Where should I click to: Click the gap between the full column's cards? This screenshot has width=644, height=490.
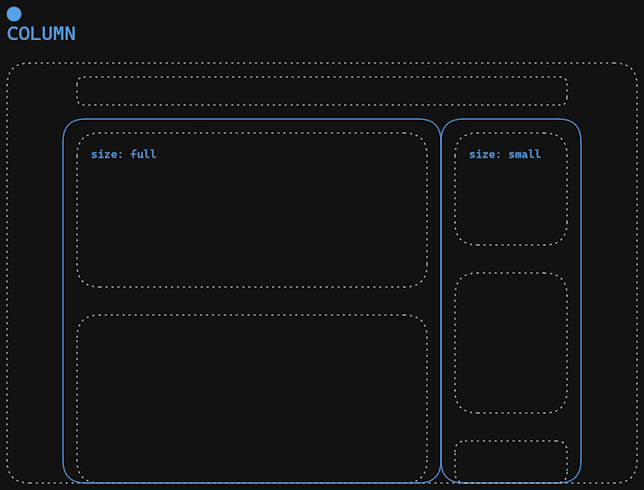(252, 301)
